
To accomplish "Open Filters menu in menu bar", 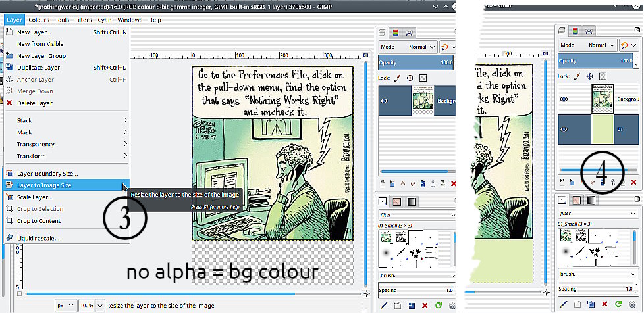I will [84, 20].
